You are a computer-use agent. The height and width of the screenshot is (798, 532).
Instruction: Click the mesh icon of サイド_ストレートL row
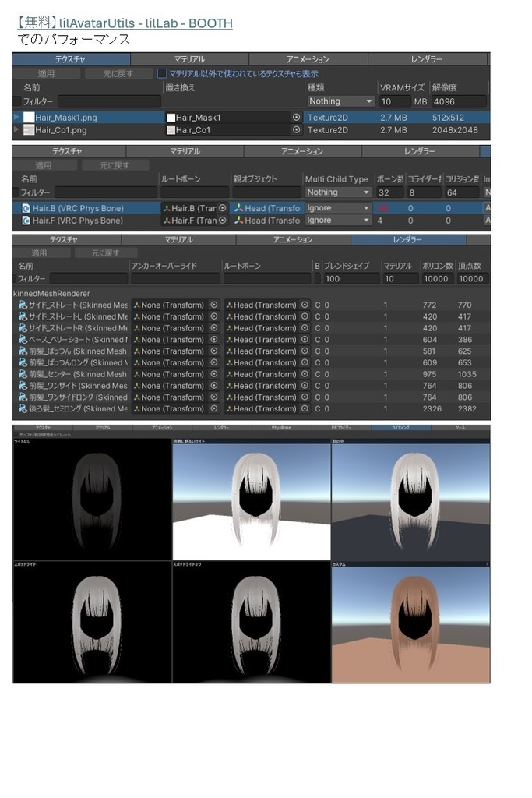[x=23, y=316]
